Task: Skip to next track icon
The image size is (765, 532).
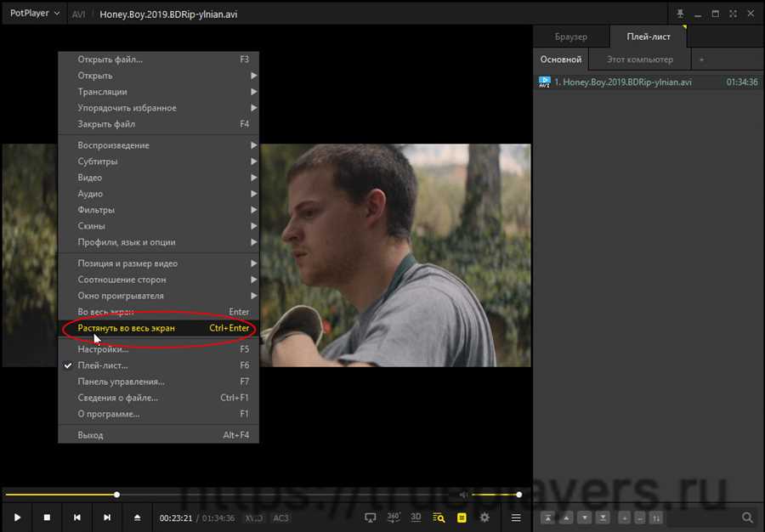Action: [x=107, y=518]
